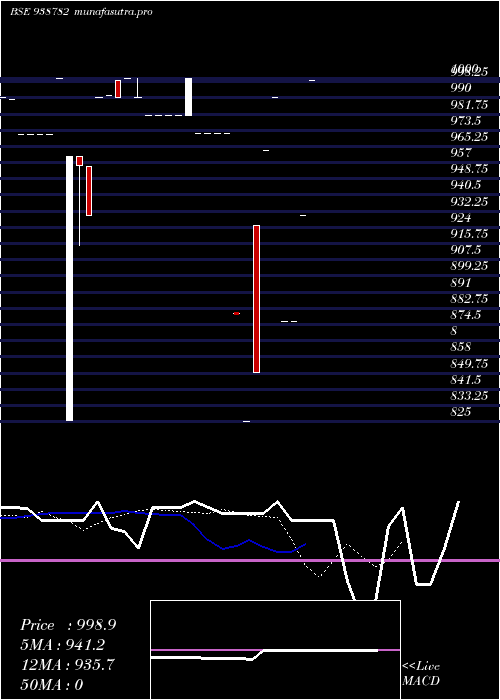
Task: Click the 899.25 price axis label
Action: (469, 266)
